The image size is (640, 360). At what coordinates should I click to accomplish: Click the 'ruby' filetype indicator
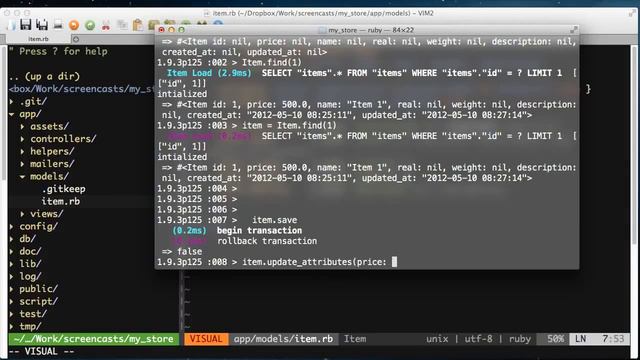click(x=520, y=339)
